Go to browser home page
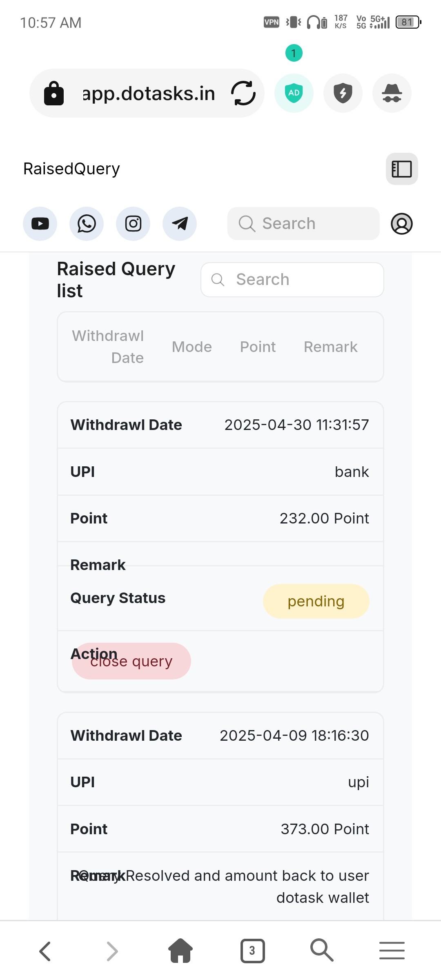 tap(180, 950)
